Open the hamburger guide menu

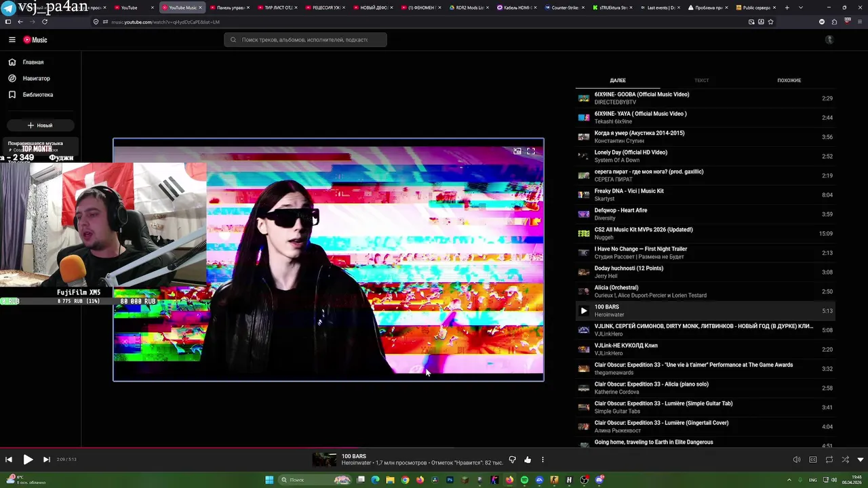12,40
